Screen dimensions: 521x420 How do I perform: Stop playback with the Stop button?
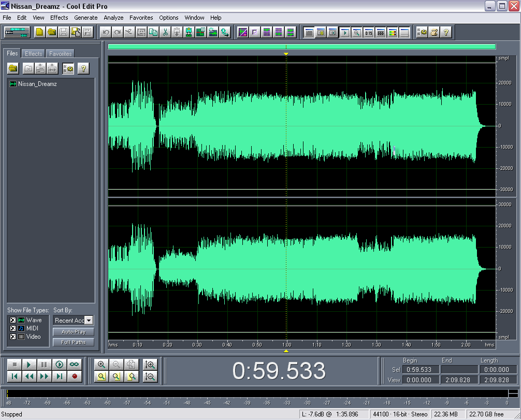click(15, 365)
